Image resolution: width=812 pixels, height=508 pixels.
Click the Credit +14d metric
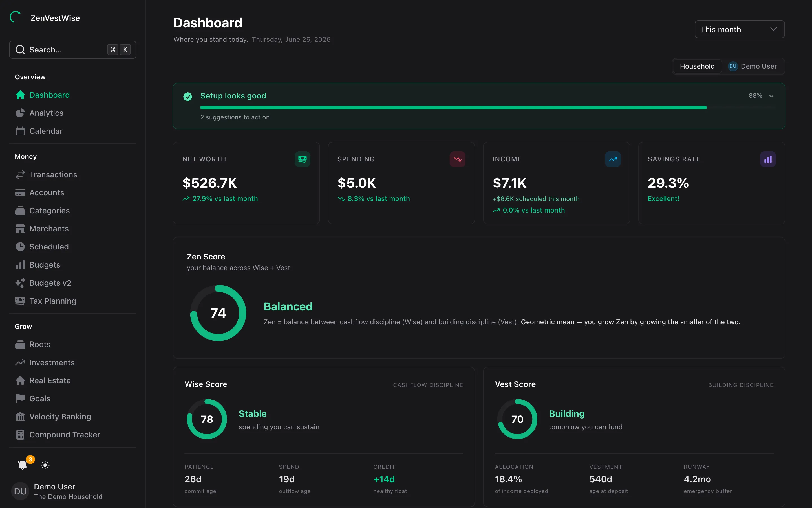click(390, 479)
